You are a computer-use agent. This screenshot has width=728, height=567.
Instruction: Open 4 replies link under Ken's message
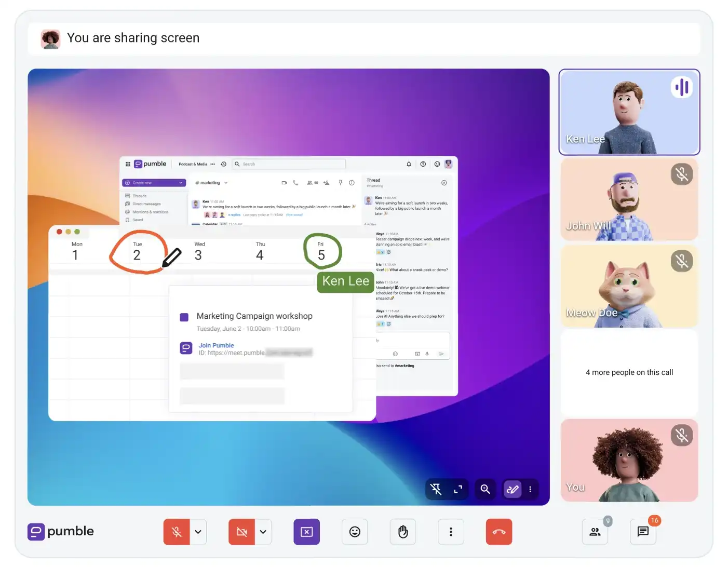(x=234, y=215)
